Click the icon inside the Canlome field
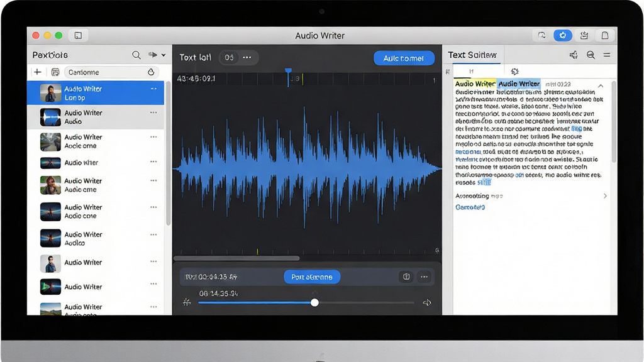The width and height of the screenshot is (644, 362). click(x=151, y=72)
